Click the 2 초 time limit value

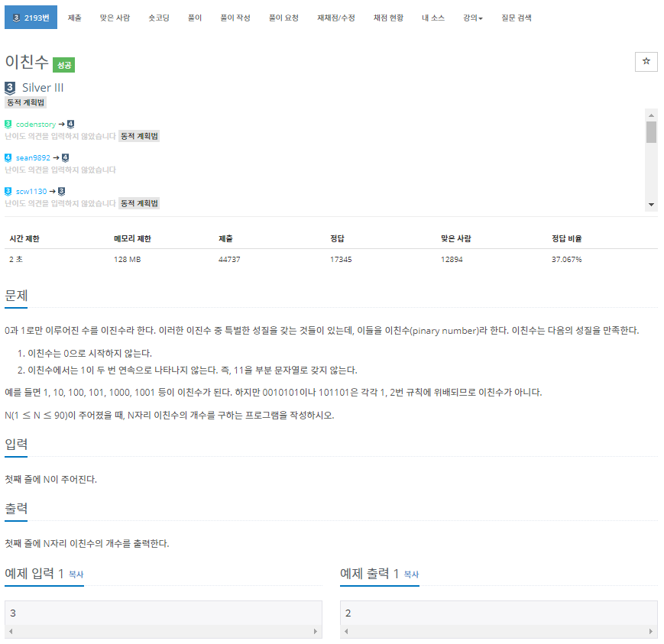[x=16, y=260]
